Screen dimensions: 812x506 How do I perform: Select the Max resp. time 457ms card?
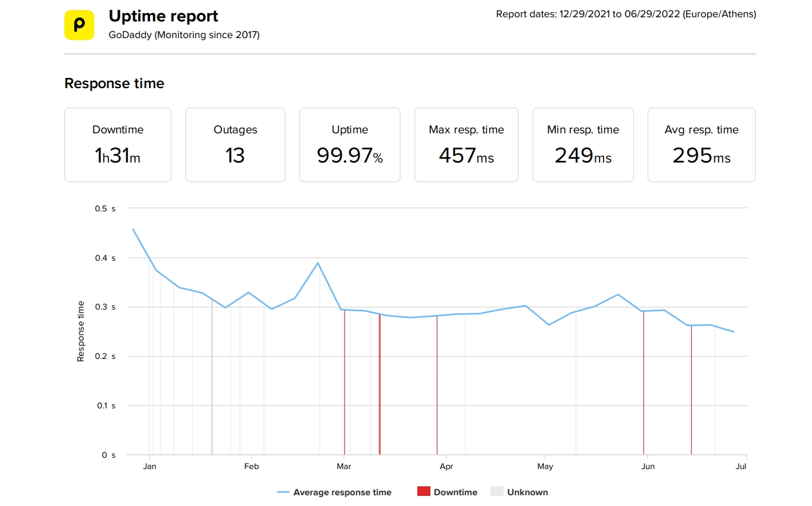coord(466,145)
